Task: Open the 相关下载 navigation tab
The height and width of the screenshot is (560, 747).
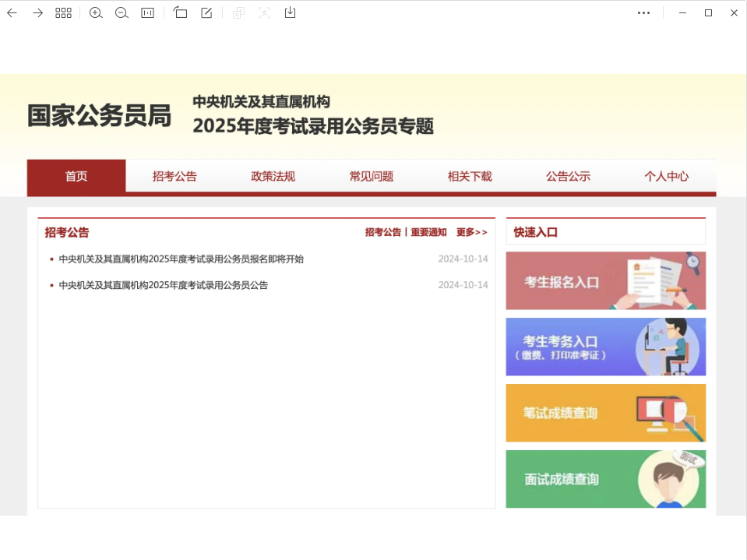Action: [470, 176]
